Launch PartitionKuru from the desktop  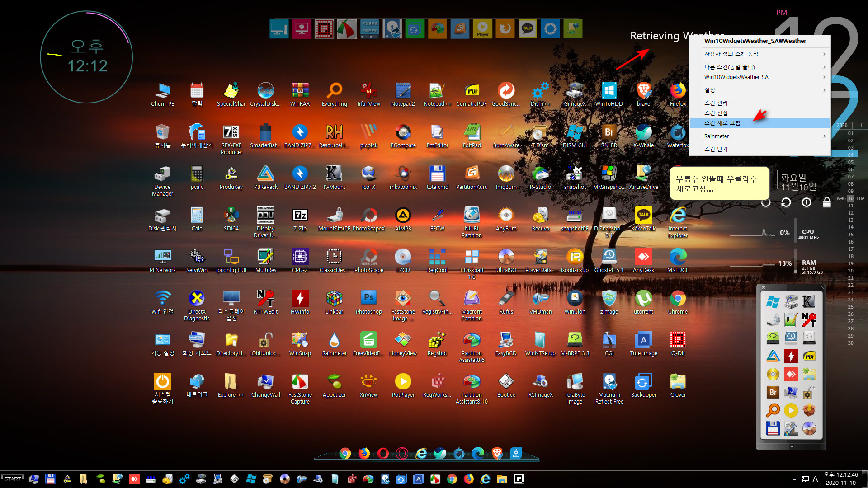click(472, 178)
